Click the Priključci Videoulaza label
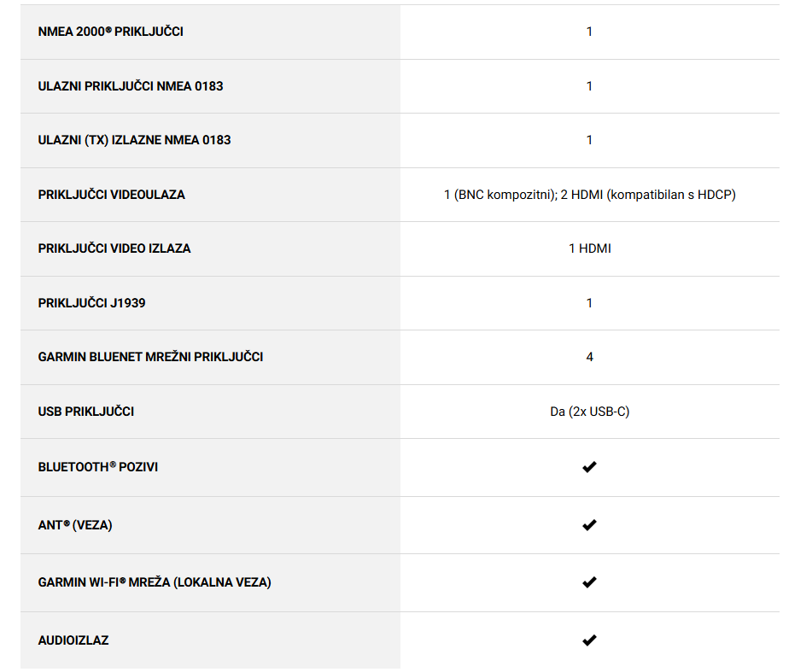Screen dimensions: 812x672 pos(111,195)
